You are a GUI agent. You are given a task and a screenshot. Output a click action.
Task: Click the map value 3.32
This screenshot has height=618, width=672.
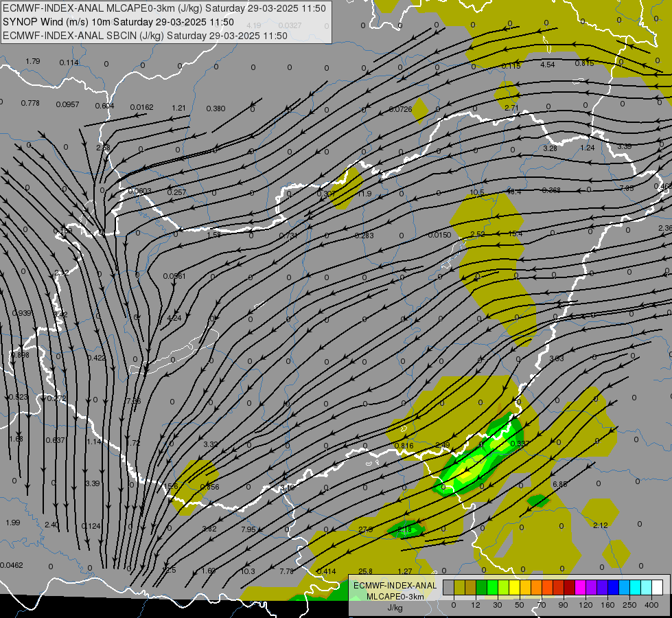tap(211, 444)
